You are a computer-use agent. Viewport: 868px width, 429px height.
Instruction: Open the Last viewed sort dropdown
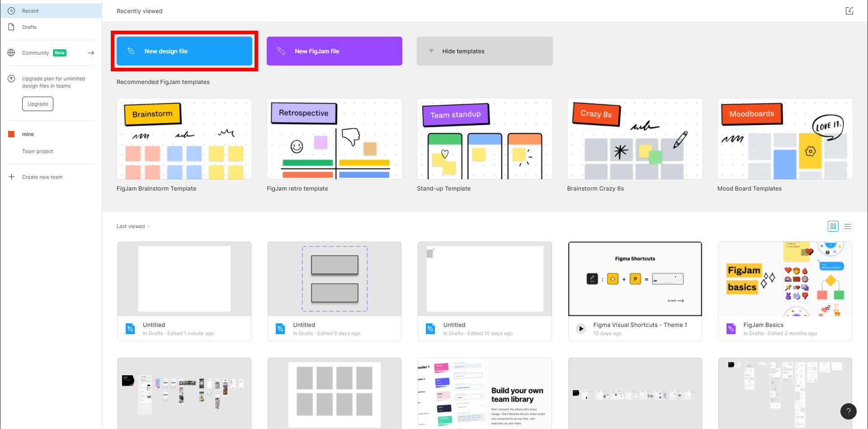pos(133,226)
